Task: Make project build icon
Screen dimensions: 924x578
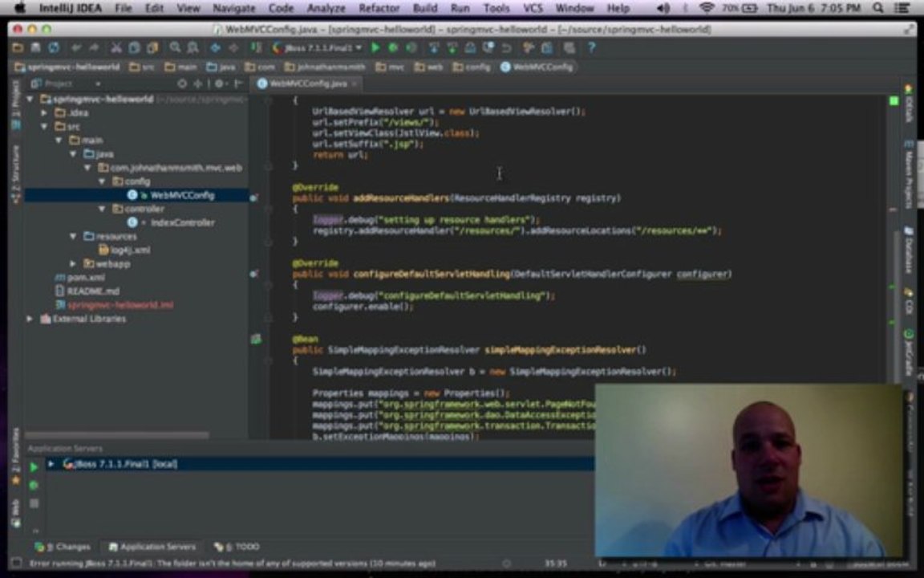Action: click(x=256, y=48)
